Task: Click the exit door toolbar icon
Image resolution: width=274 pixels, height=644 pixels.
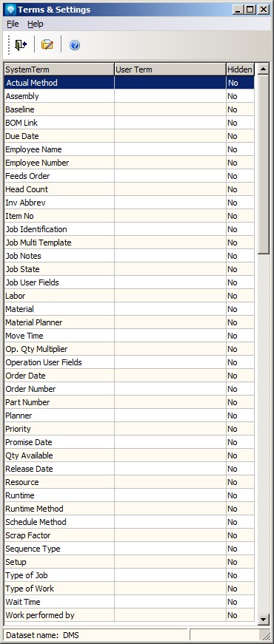Action: coord(21,45)
